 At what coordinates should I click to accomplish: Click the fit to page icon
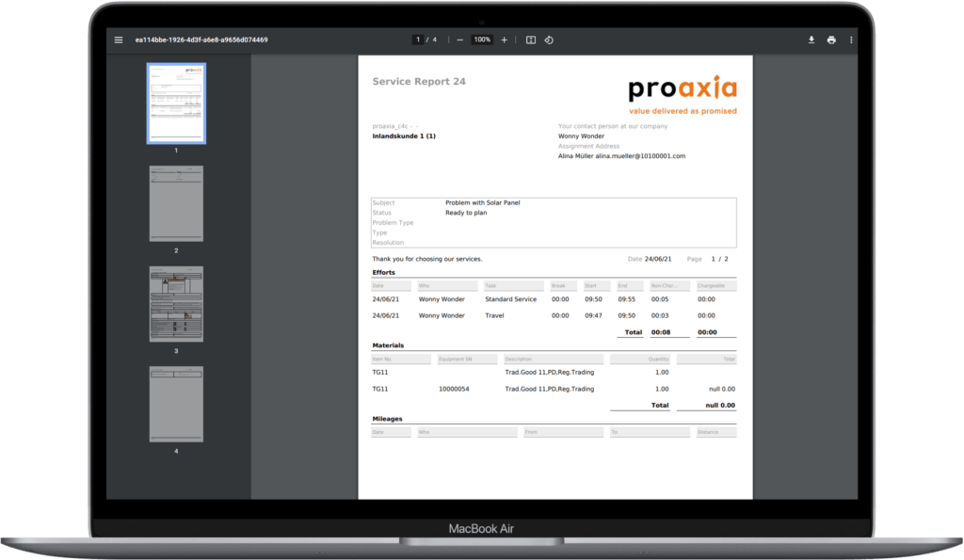(x=531, y=40)
